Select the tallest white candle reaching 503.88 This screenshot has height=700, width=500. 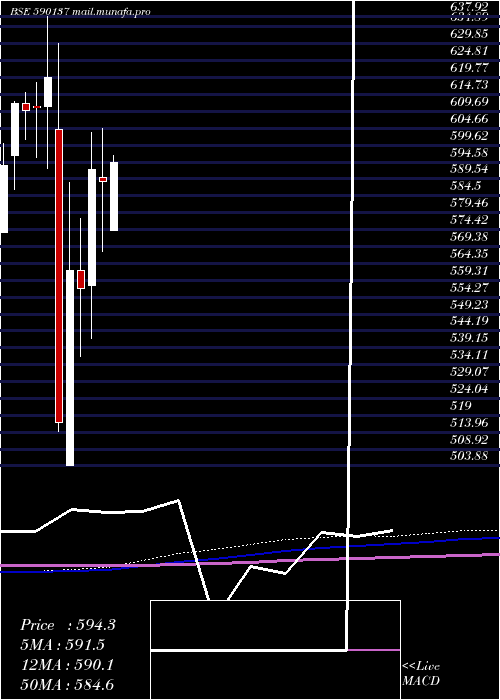[x=70, y=368]
